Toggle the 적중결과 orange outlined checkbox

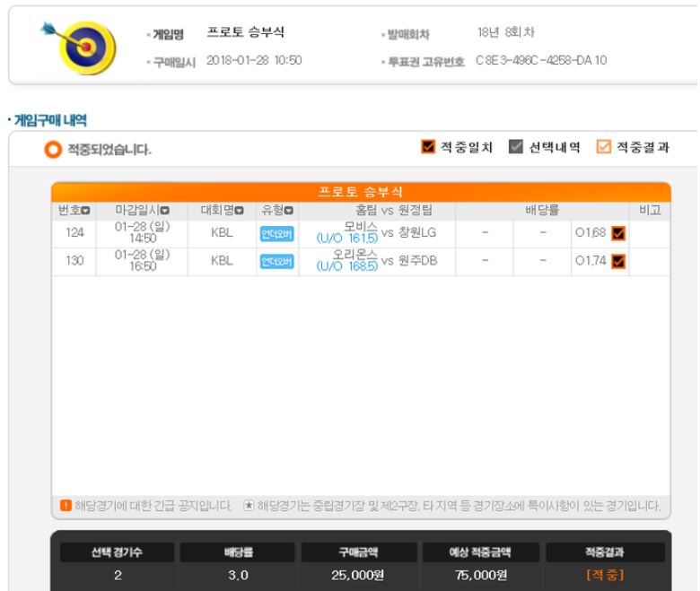[604, 146]
